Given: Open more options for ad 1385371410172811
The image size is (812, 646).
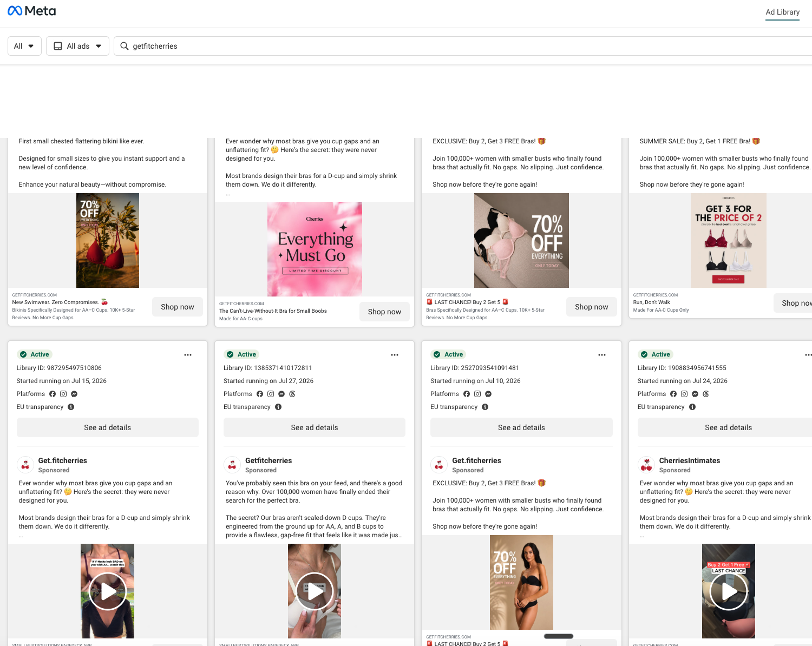Looking at the screenshot, I should pos(395,355).
